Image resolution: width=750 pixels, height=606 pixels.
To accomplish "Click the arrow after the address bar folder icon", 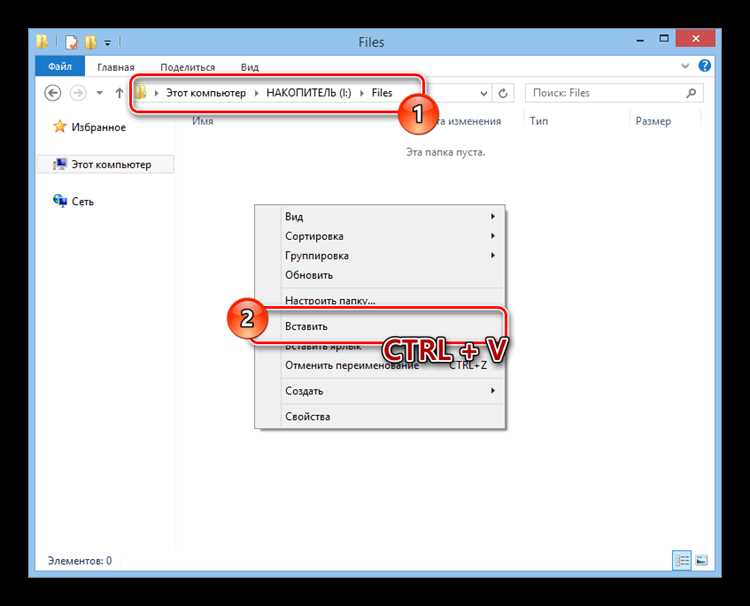I will [x=156, y=93].
